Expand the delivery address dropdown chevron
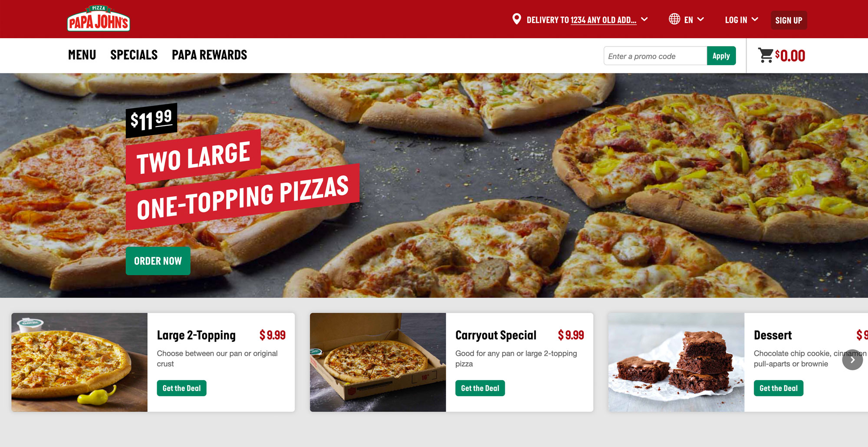868x447 pixels. [644, 19]
